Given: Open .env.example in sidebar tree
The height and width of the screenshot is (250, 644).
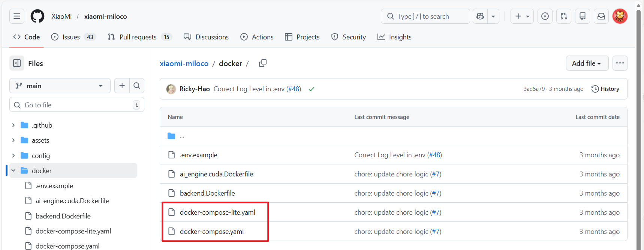Looking at the screenshot, I should click(x=54, y=185).
